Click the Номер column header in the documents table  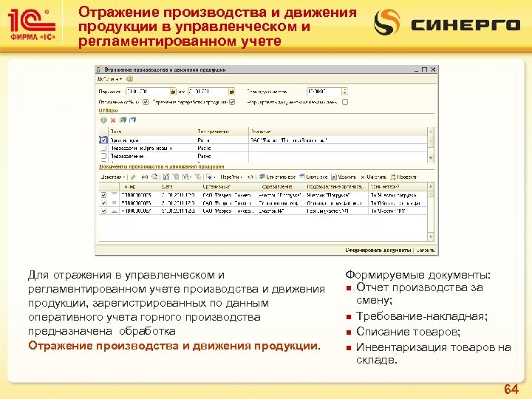[x=140, y=186]
